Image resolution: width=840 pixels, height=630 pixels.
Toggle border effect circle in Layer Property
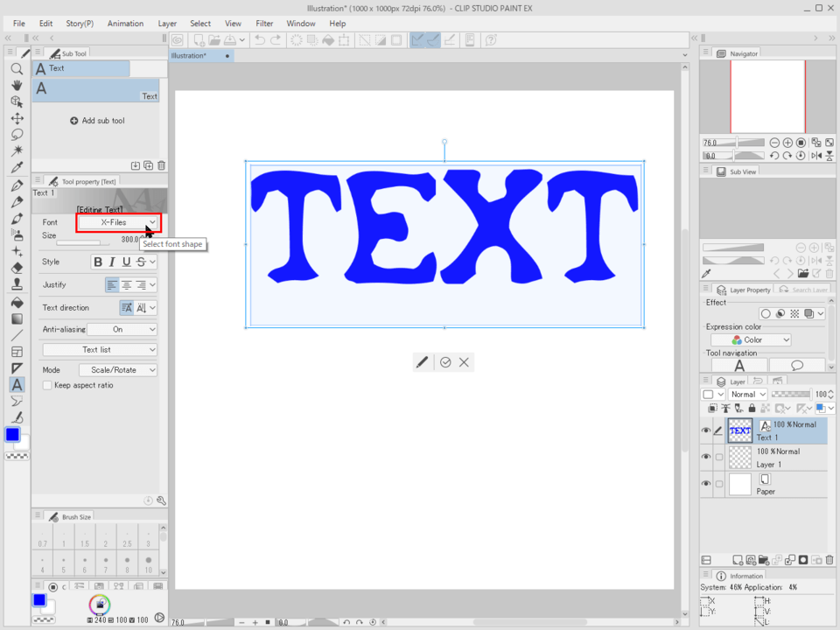(x=766, y=314)
